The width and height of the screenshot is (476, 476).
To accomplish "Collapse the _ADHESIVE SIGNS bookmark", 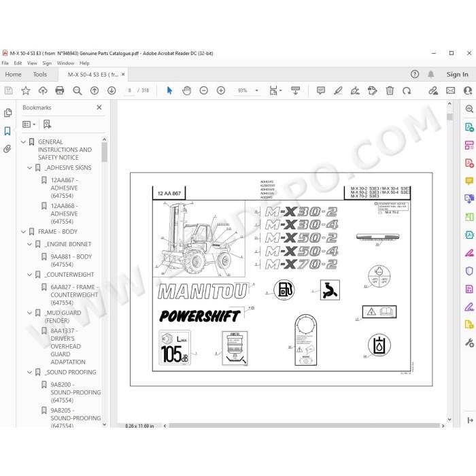I will [x=29, y=167].
